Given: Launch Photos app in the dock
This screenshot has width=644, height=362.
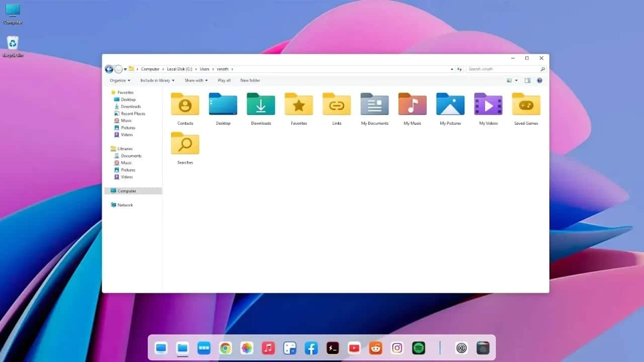Looking at the screenshot, I should pyautogui.click(x=247, y=348).
